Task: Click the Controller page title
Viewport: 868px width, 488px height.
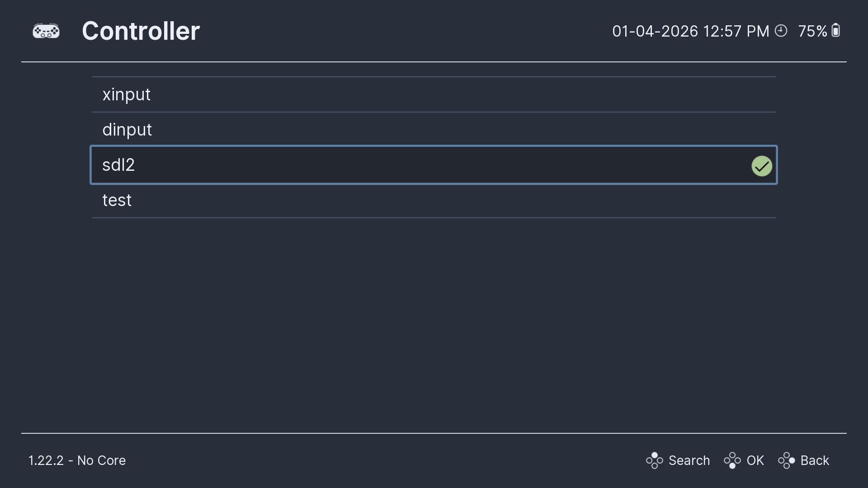Action: (141, 31)
